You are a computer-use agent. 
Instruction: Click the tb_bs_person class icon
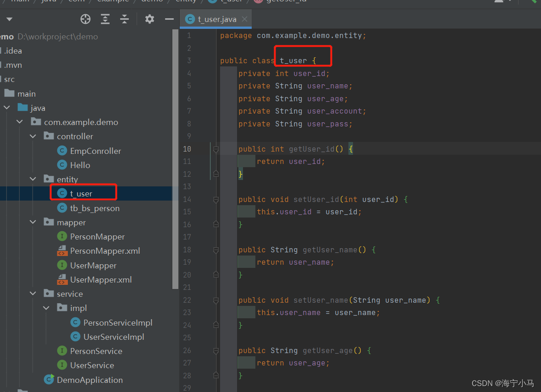(x=62, y=208)
